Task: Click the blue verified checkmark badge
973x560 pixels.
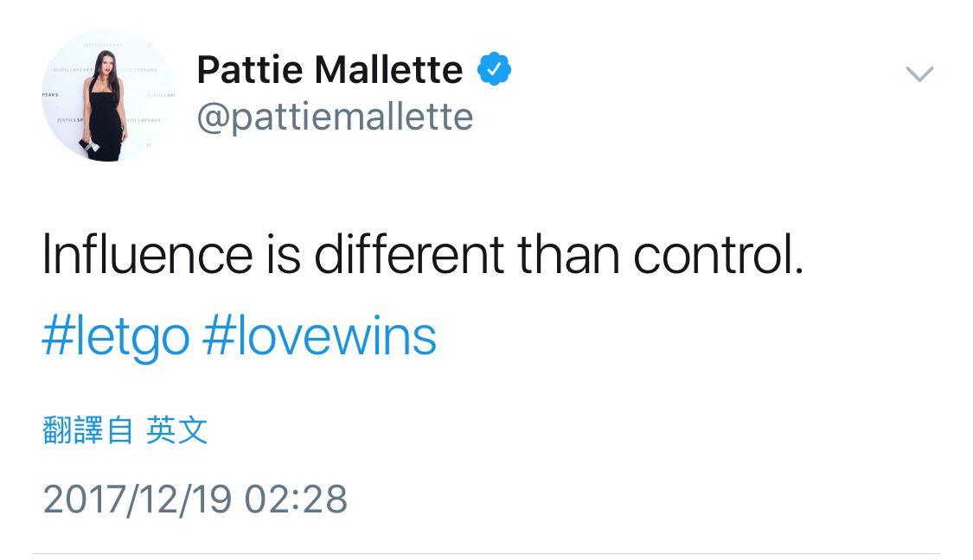Action: click(495, 70)
